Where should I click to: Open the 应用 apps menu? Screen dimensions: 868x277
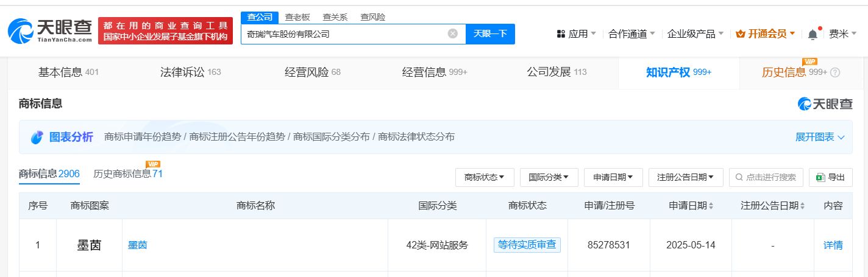(x=577, y=34)
